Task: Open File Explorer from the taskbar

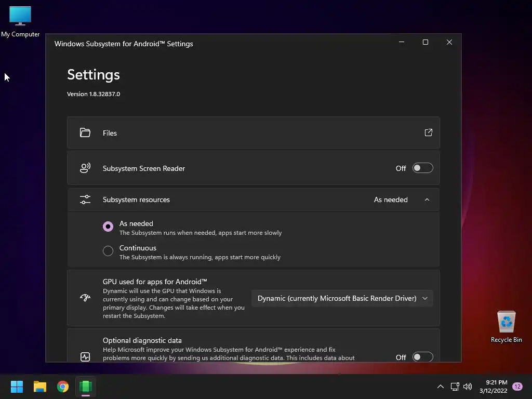Action: tap(39, 387)
